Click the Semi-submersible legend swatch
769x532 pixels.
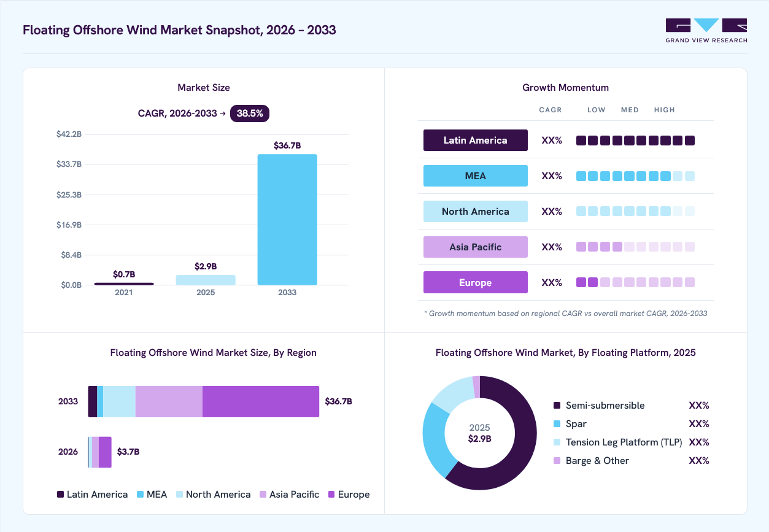(x=557, y=406)
